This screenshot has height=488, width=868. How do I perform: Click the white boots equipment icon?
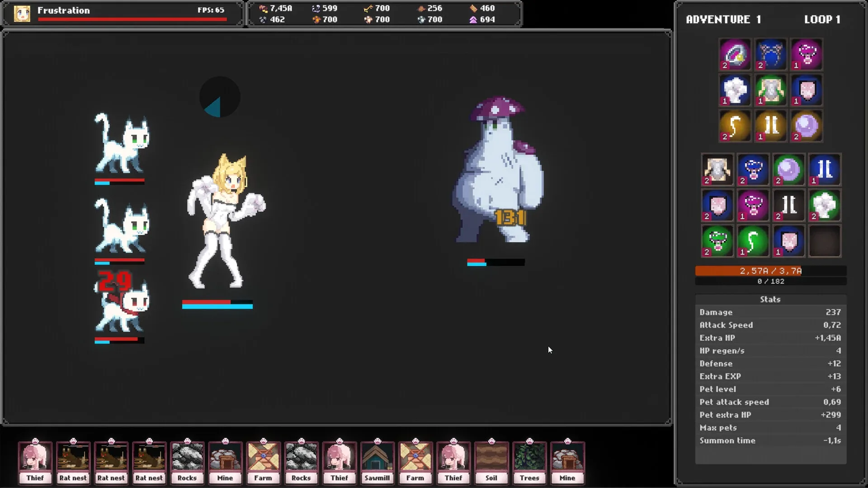click(771, 126)
